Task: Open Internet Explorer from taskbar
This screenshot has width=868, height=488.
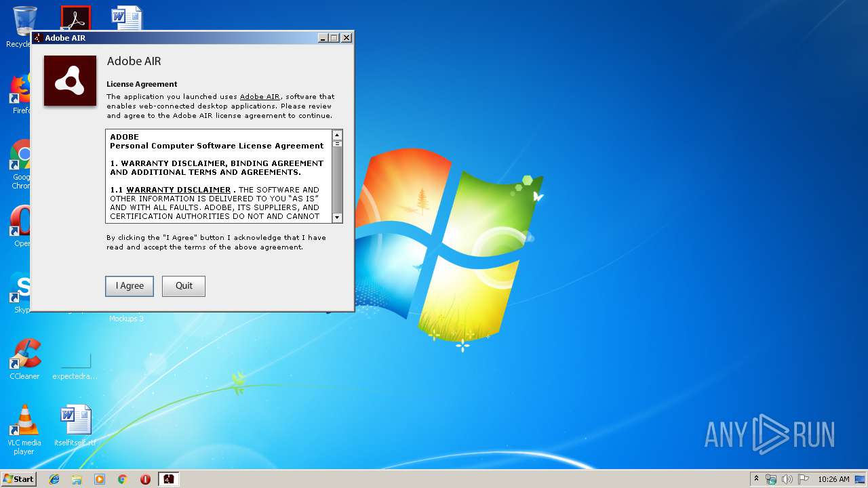Action: click(54, 479)
